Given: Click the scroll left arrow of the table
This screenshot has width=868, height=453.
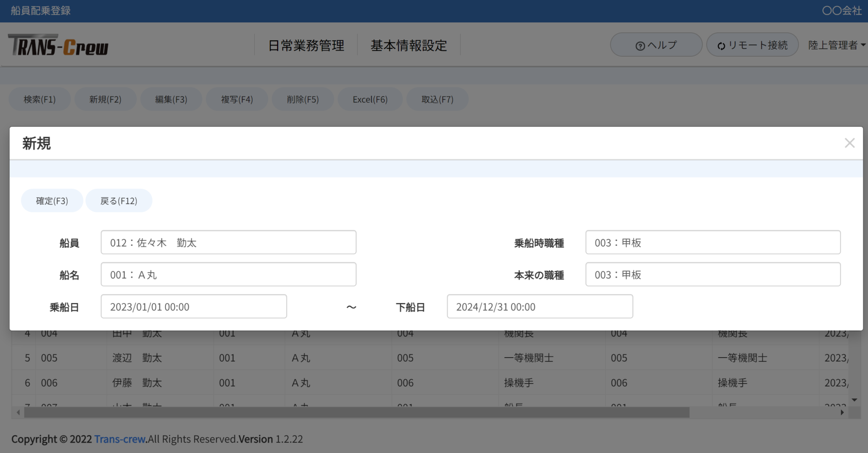Looking at the screenshot, I should click(x=18, y=412).
